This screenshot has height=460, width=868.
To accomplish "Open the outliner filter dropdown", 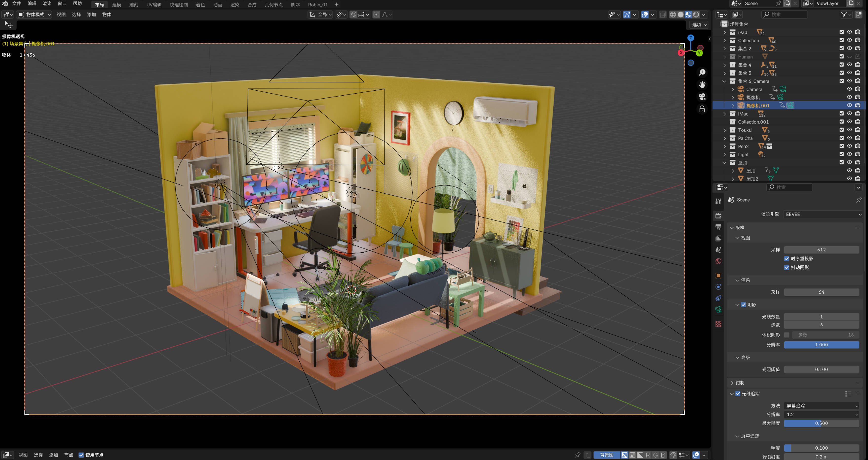I will (x=846, y=15).
